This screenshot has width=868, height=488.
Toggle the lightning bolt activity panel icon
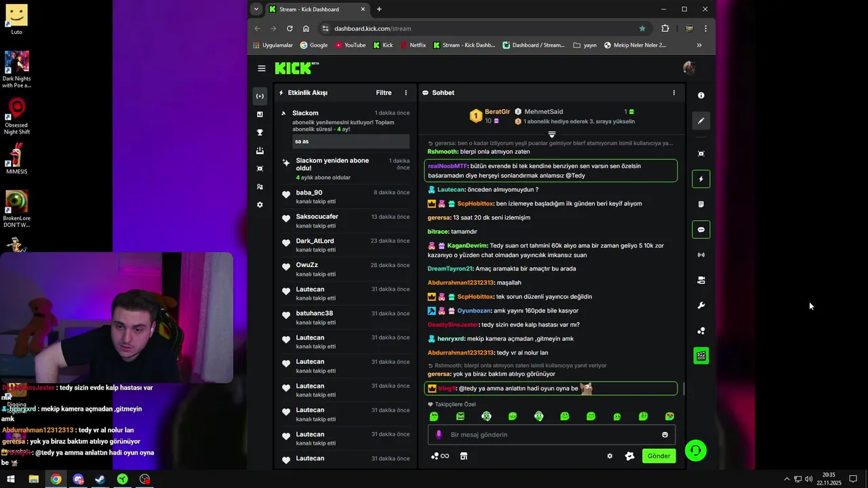click(701, 179)
